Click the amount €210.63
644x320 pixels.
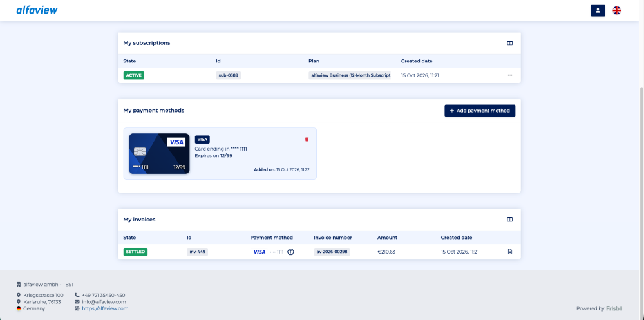point(386,252)
